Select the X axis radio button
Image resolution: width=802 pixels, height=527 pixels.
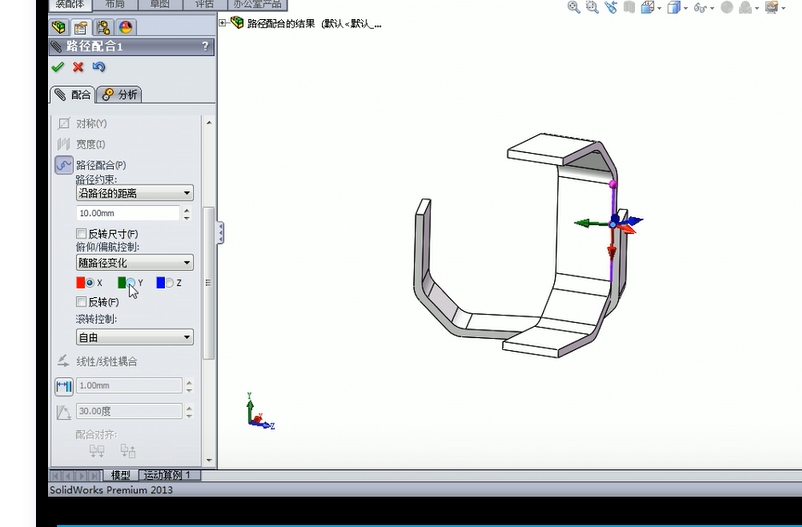coord(90,282)
